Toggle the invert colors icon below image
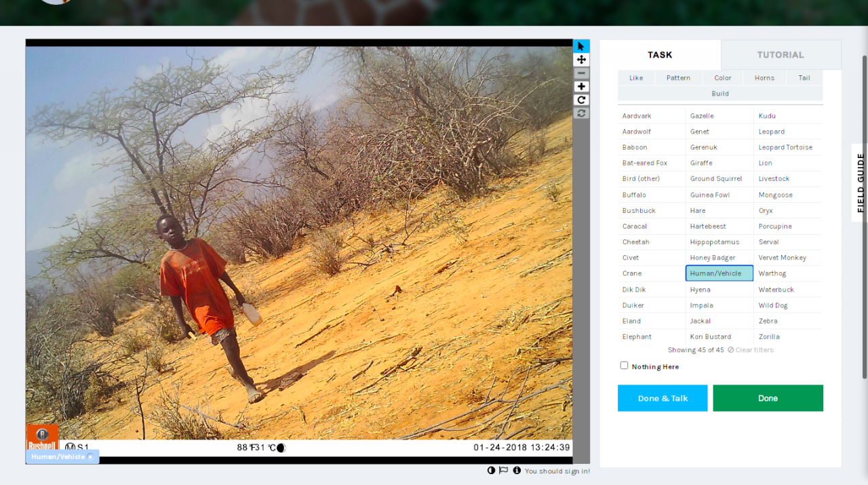Image resolution: width=868 pixels, height=485 pixels. tap(491, 471)
